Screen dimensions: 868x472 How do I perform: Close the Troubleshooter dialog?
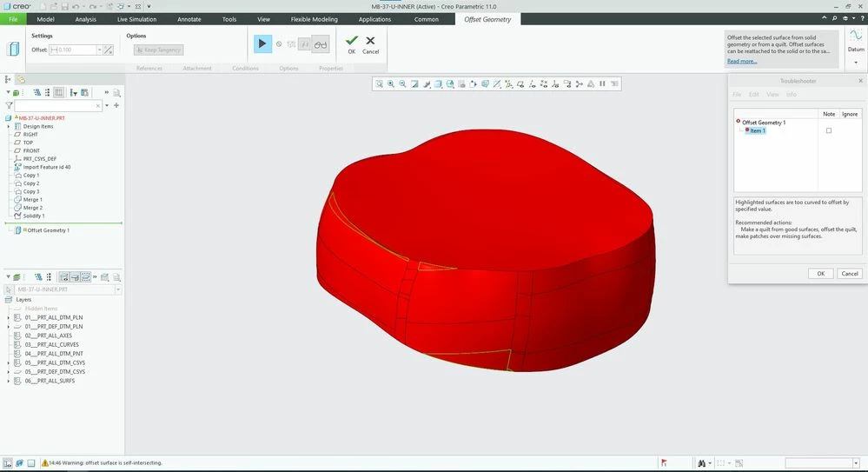860,81
